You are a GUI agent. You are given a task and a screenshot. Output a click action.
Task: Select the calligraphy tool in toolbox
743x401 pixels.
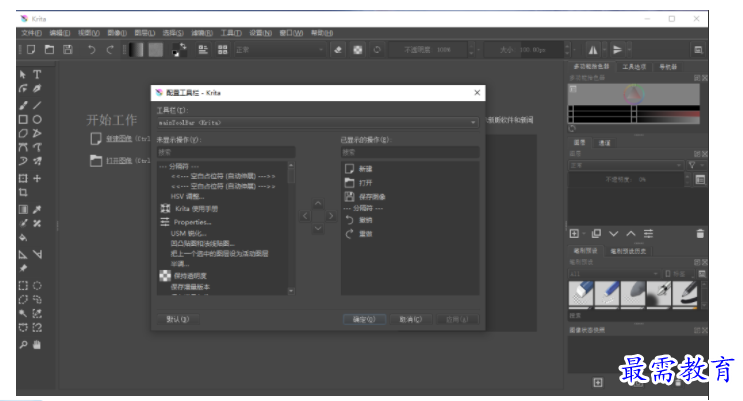[37, 89]
